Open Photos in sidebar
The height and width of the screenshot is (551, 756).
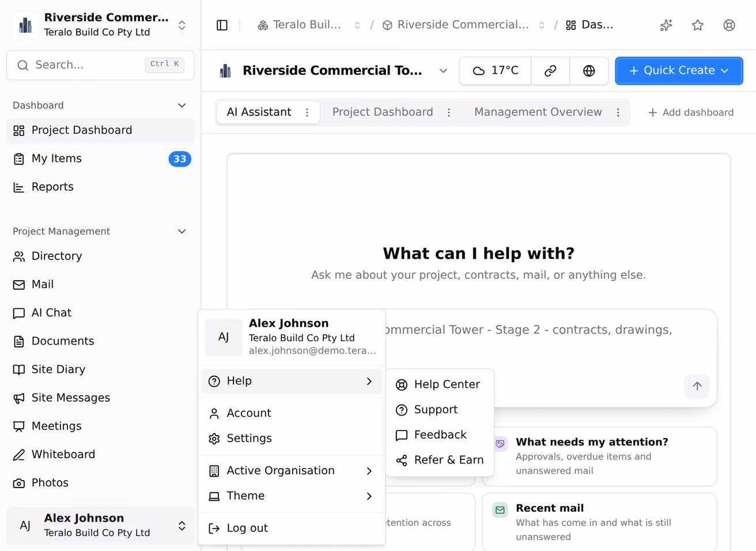[100, 482]
